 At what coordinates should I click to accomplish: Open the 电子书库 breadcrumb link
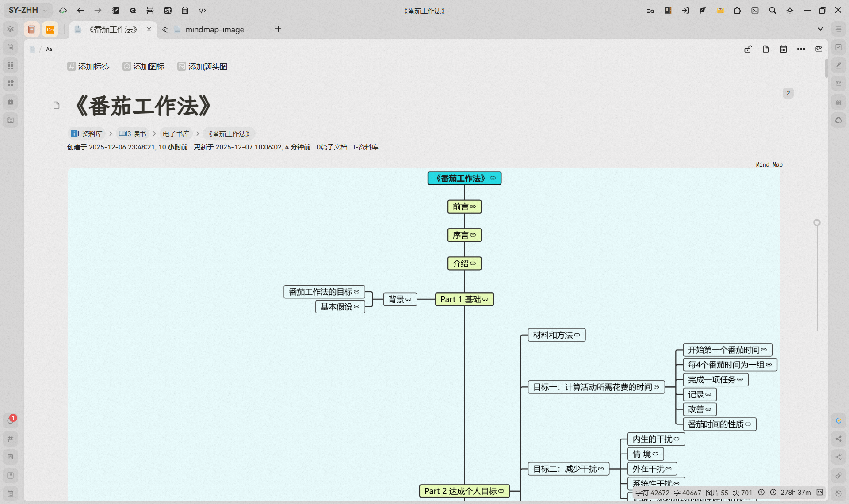pos(176,134)
